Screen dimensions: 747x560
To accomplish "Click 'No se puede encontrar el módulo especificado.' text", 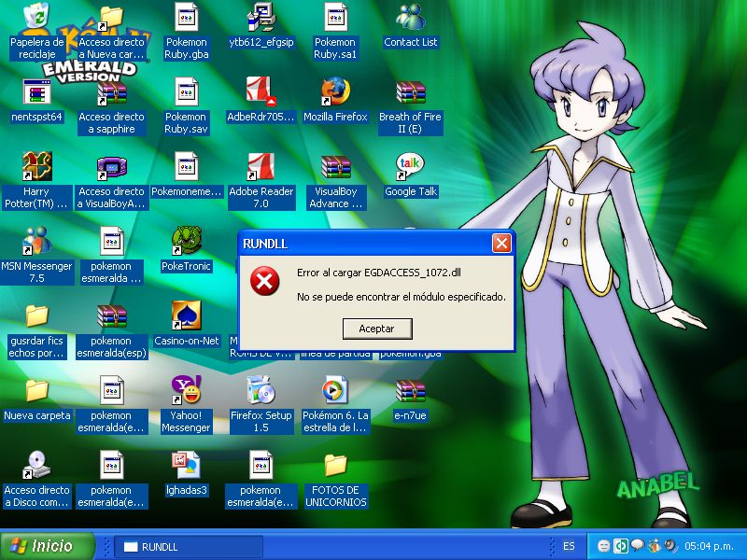I will tap(402, 297).
